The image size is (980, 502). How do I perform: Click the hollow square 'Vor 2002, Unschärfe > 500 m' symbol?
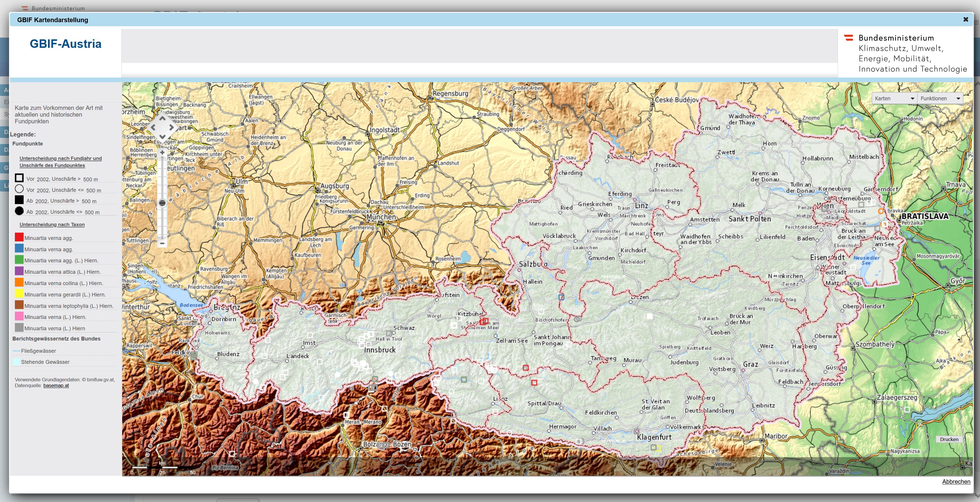pyautogui.click(x=19, y=178)
